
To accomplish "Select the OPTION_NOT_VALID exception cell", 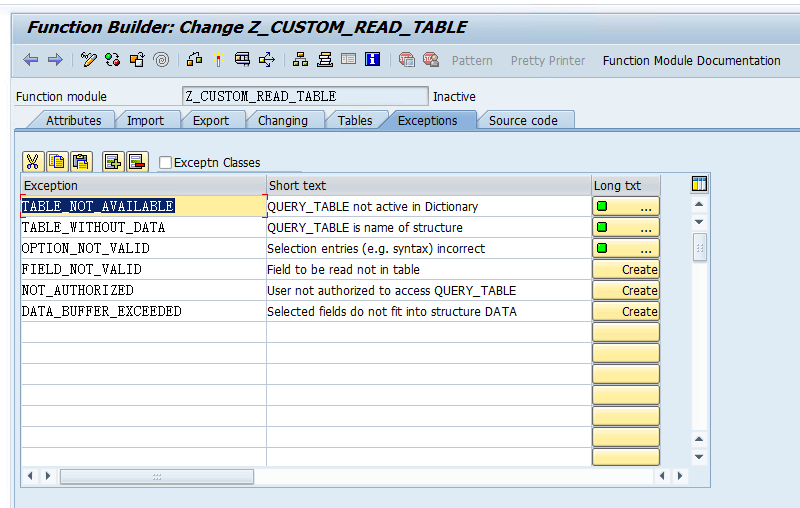I will pyautogui.click(x=143, y=248).
